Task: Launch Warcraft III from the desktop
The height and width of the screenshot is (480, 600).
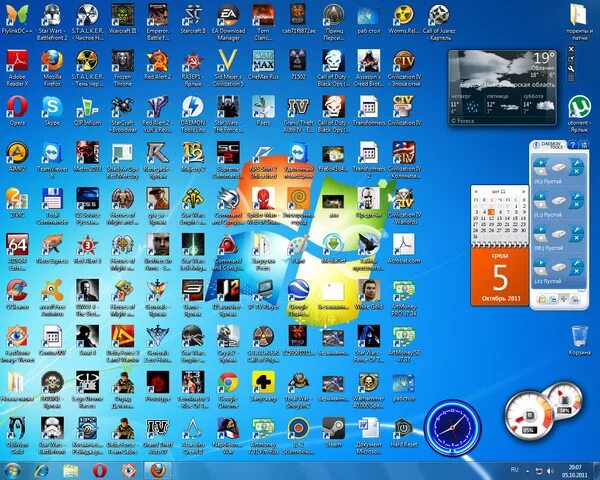Action: pyautogui.click(x=123, y=20)
